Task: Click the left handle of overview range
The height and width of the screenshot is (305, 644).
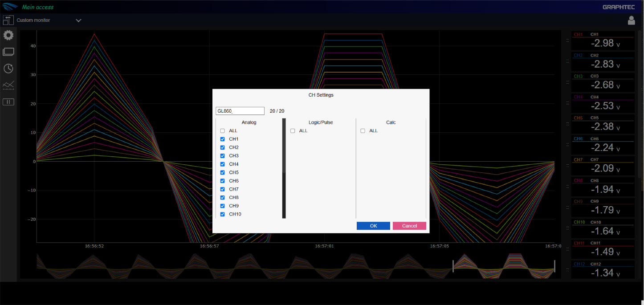Action: click(453, 266)
